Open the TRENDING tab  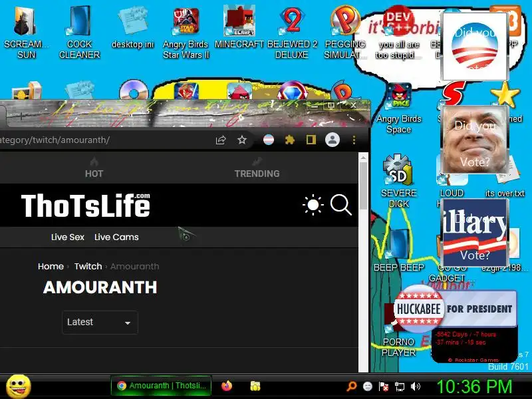[x=257, y=168]
